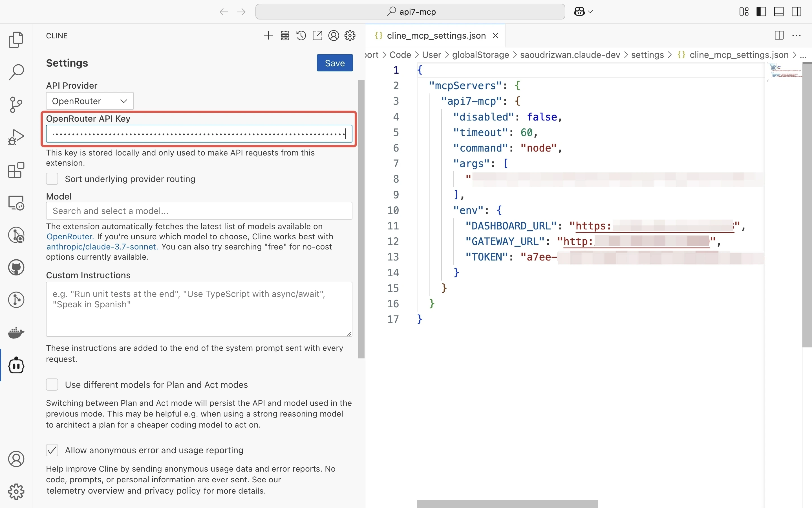Enable Sort underlying provider routing
This screenshot has height=508, width=812.
coord(52,179)
